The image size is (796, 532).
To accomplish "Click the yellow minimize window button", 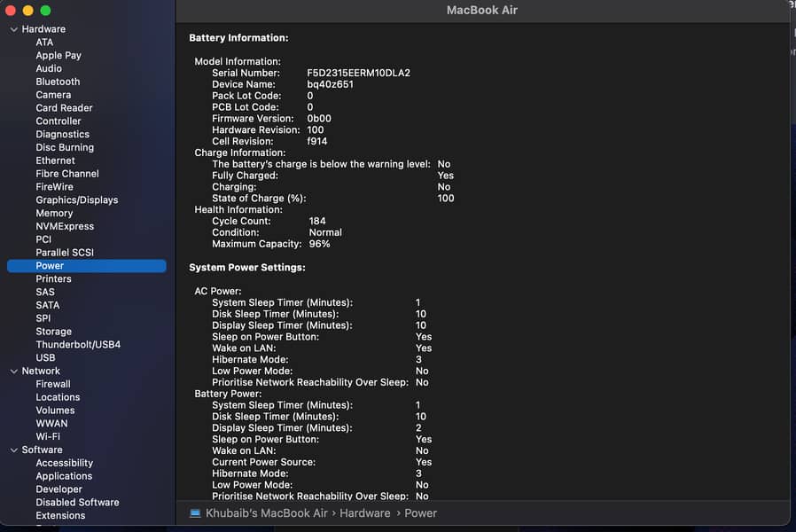I will click(28, 11).
